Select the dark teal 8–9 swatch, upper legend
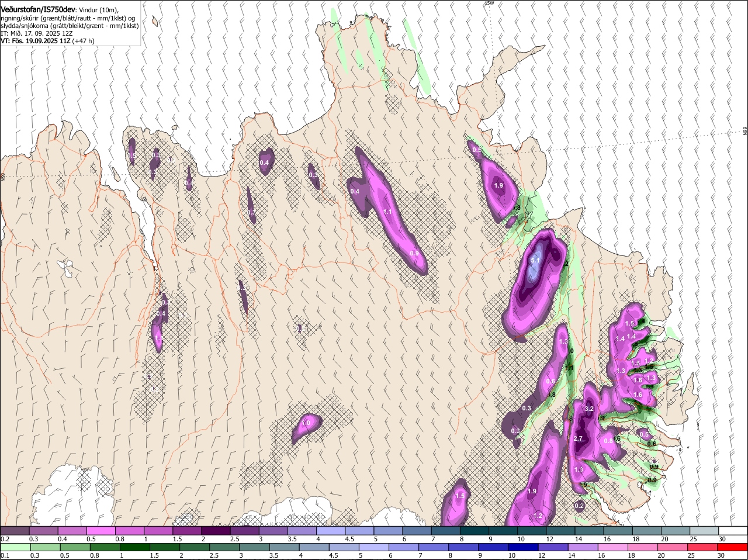This screenshot has height=560, width=748. (x=475, y=530)
